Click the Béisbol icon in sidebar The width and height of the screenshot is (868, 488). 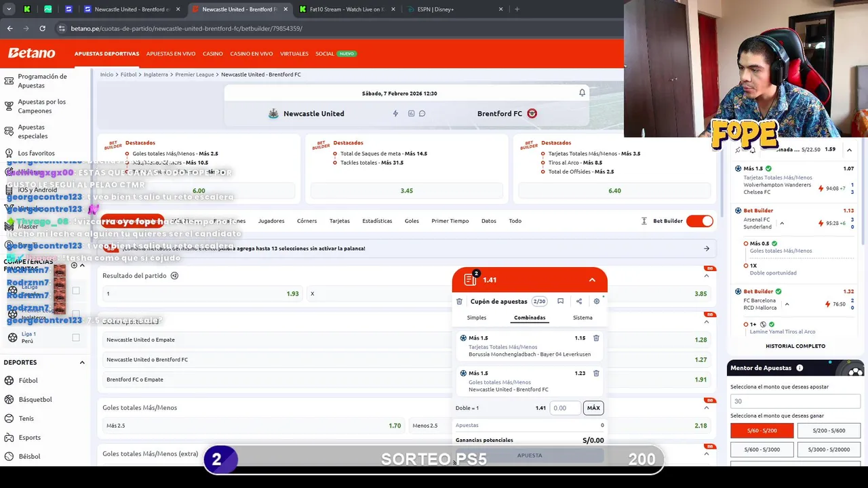(x=9, y=456)
